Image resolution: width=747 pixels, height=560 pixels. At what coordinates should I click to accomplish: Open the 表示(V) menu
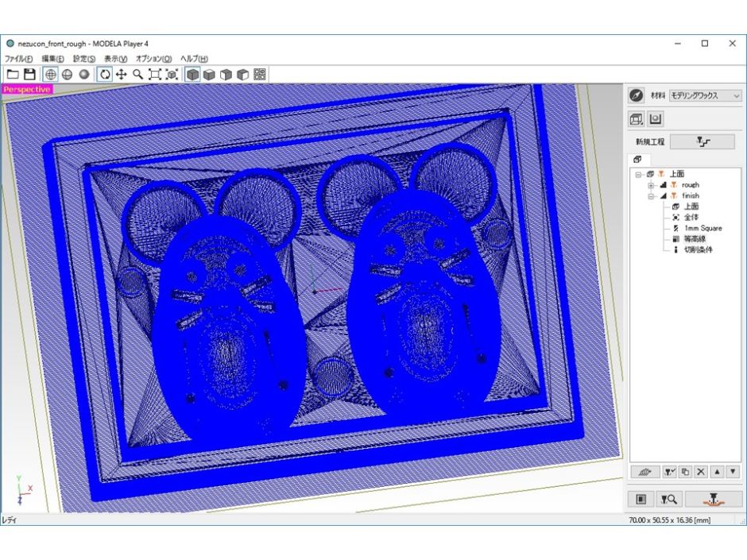click(x=115, y=59)
